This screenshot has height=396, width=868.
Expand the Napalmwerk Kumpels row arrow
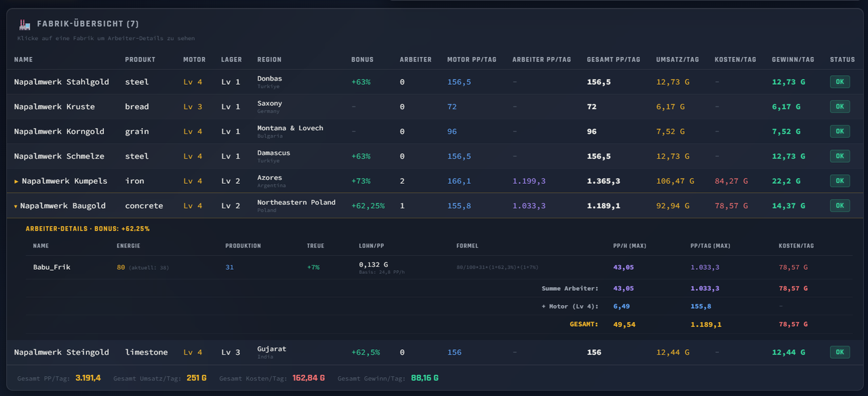tap(16, 181)
